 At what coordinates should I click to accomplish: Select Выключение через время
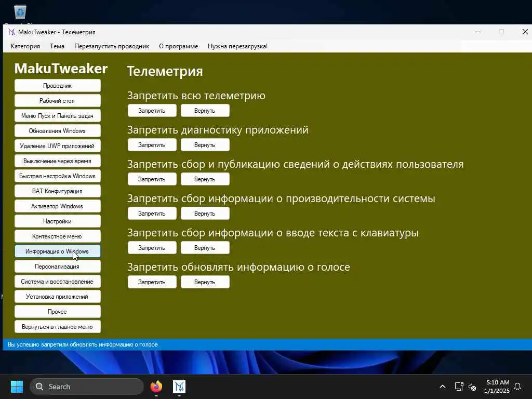[57, 161]
